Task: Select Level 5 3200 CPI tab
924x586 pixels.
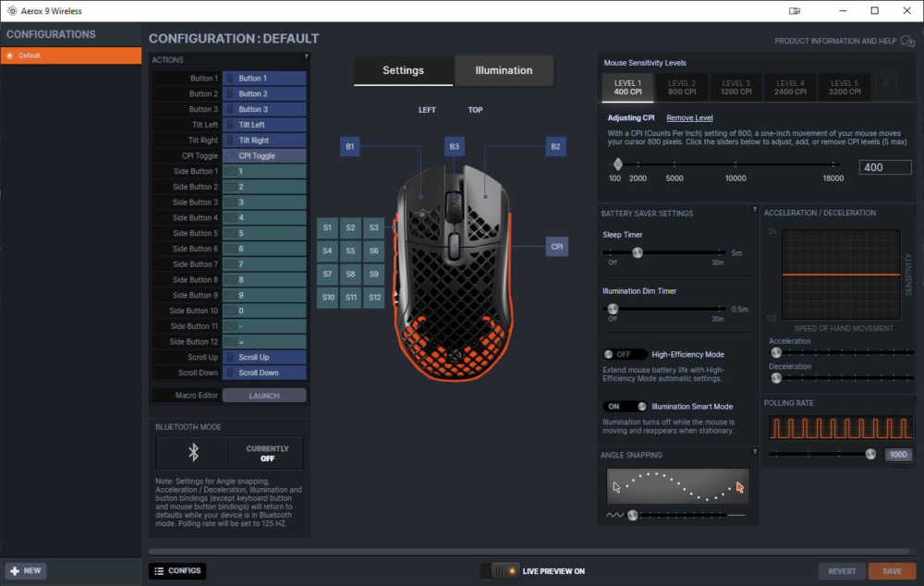Action: point(845,87)
